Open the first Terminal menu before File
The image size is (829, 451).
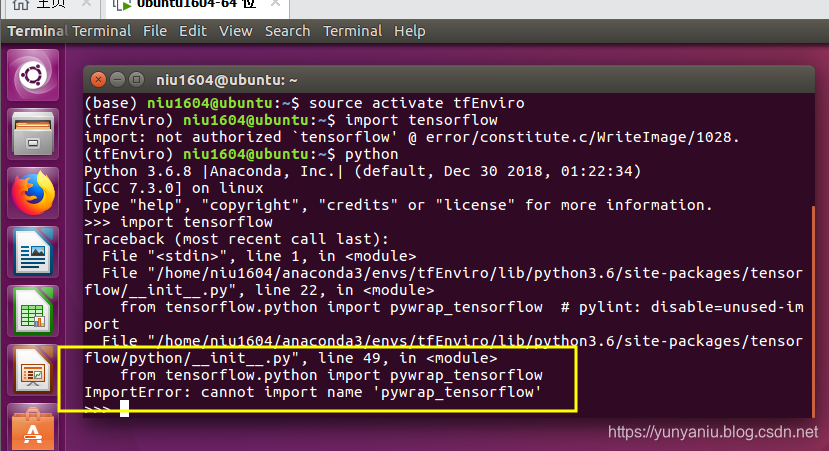(x=102, y=31)
